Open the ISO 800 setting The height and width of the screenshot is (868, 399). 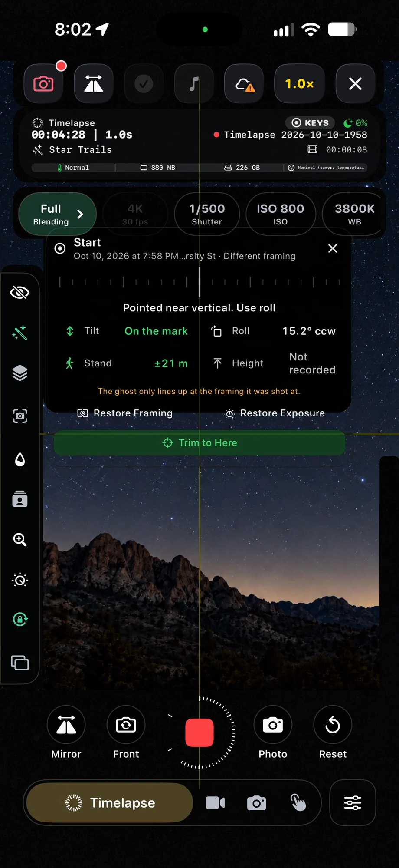coord(281,215)
